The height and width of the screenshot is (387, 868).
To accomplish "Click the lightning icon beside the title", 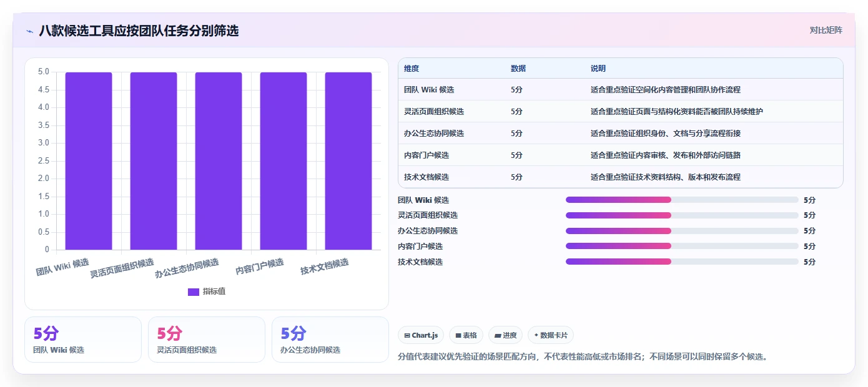I will pos(29,31).
